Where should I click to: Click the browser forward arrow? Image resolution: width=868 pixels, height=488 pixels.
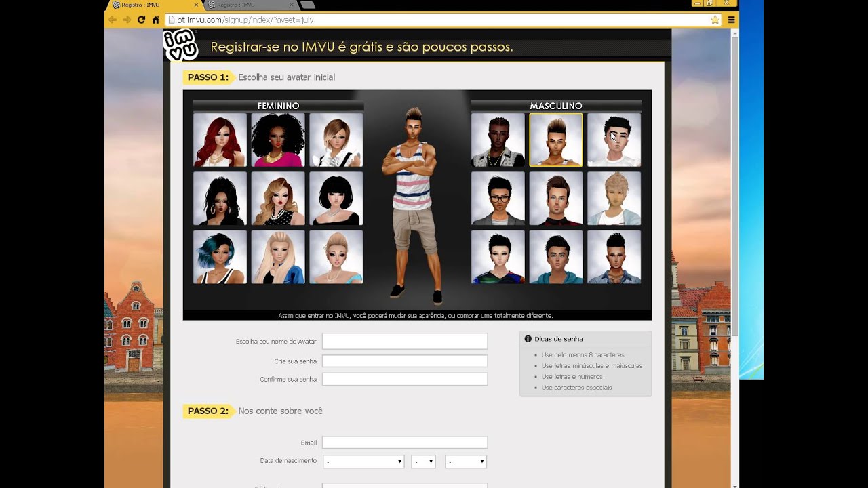127,20
